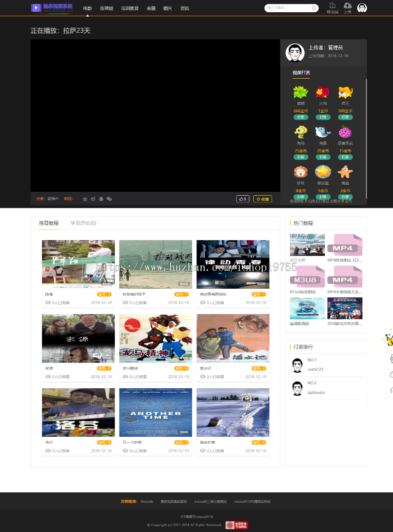Image resolution: width=393 pixels, height=532 pixels.
Task: Click the like button showing 0
Action: (243, 199)
